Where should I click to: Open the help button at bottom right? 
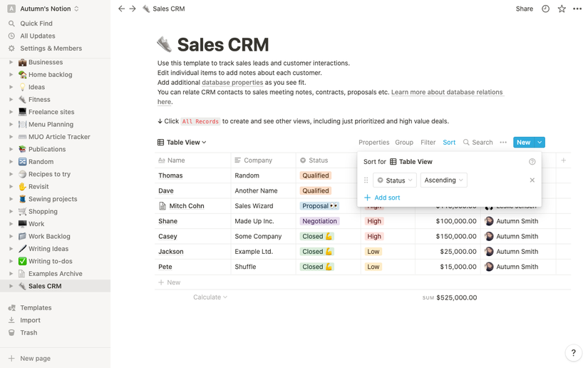[x=573, y=352]
